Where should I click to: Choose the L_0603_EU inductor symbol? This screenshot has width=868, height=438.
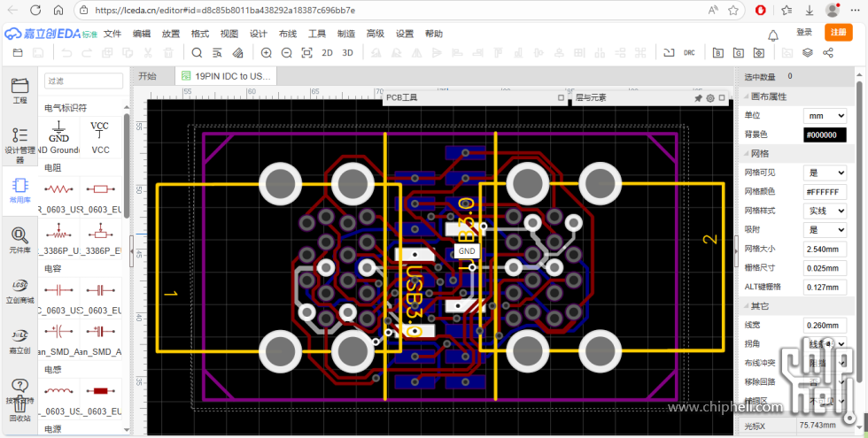click(100, 398)
